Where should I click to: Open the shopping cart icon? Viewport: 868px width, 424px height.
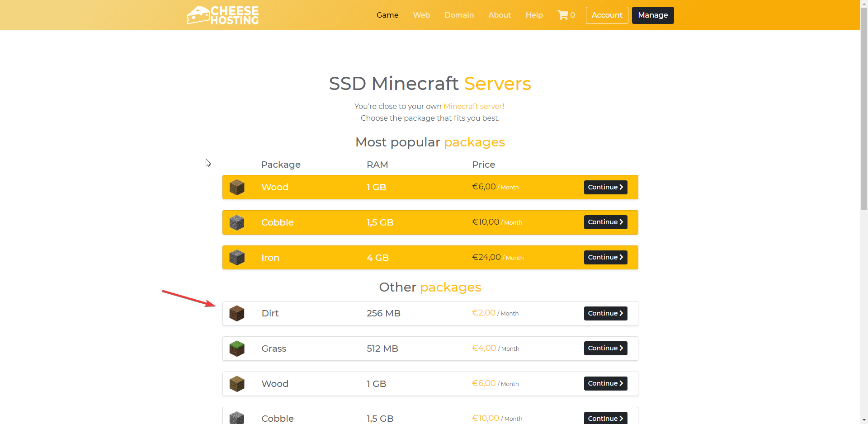(563, 15)
